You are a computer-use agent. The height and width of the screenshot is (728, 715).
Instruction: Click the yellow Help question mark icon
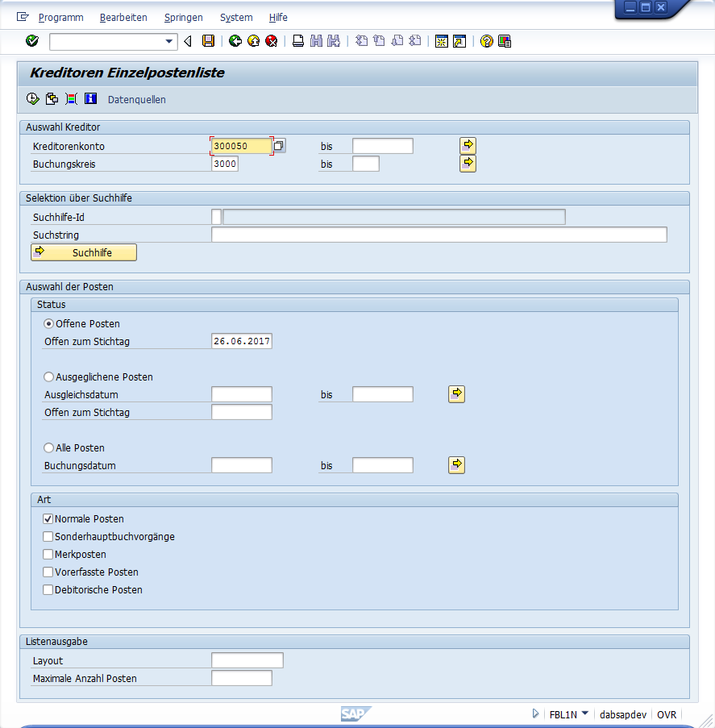coord(486,41)
